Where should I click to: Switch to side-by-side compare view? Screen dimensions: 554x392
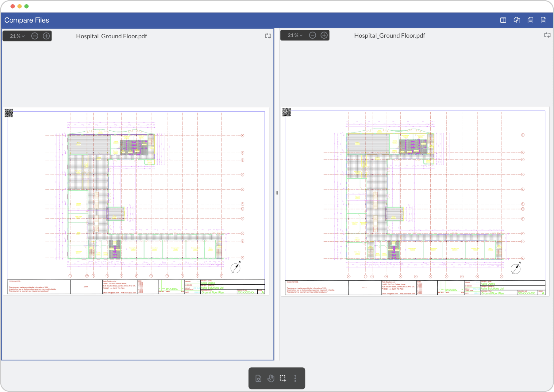(503, 20)
